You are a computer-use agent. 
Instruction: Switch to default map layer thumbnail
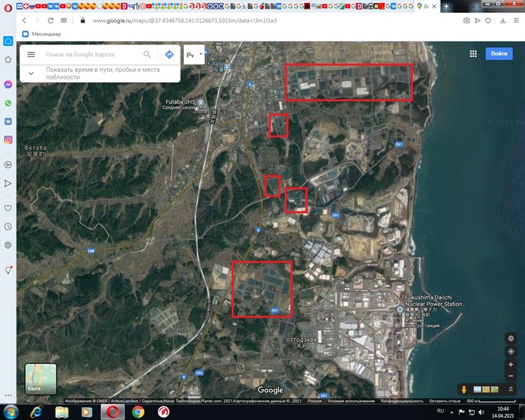pos(40,379)
